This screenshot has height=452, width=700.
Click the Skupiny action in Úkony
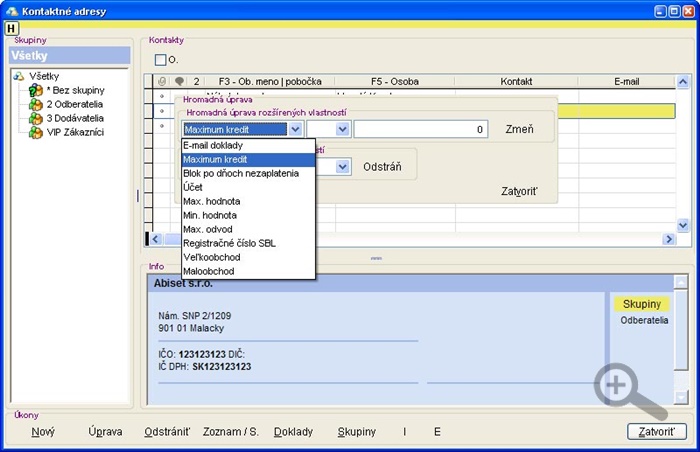(357, 432)
